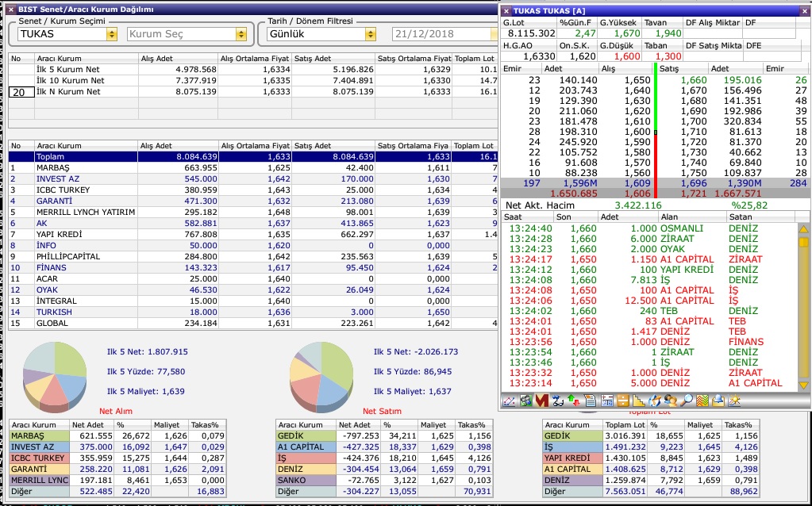This screenshot has width=812, height=506.
Task: Open the Günlük period filter dropdown
Action: (x=321, y=34)
